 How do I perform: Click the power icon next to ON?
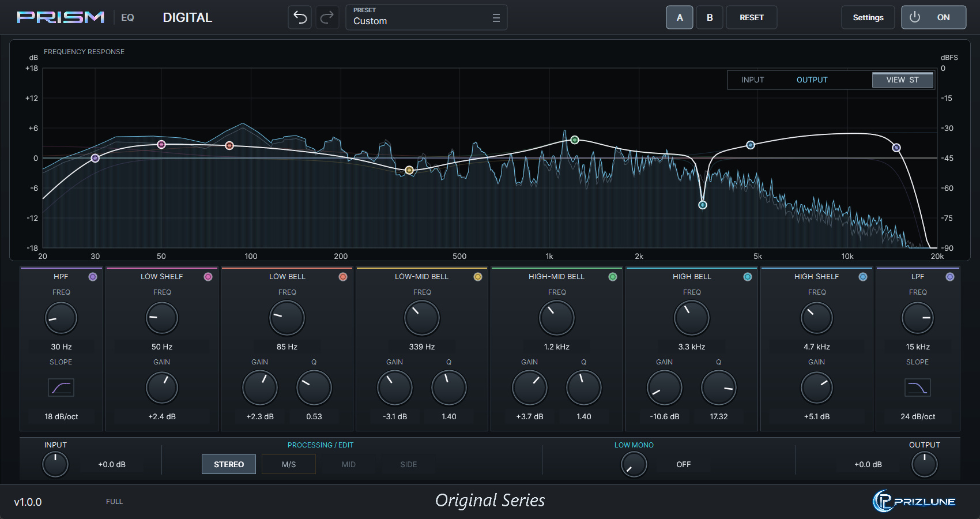click(x=915, y=17)
